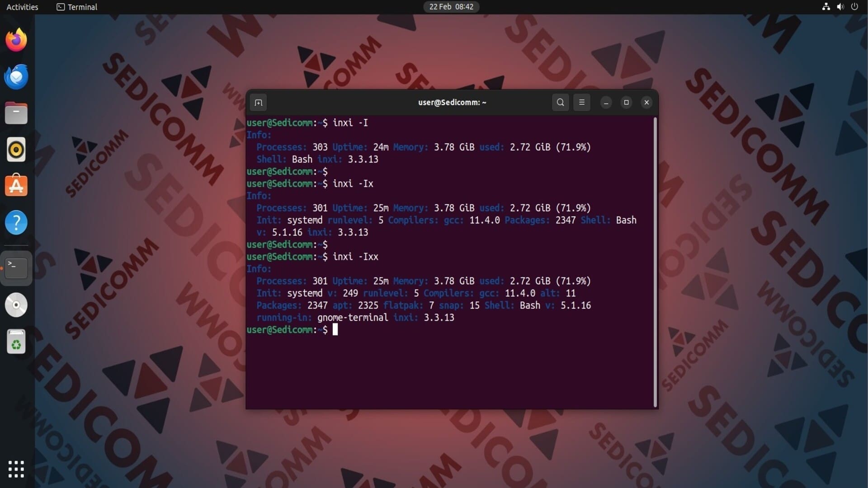Open the disc drive icon
This screenshot has width=868, height=488.
tap(16, 305)
